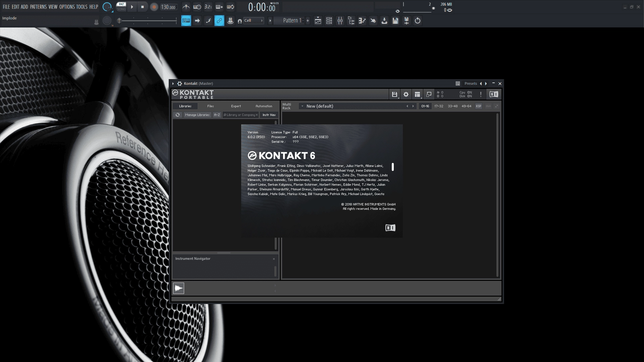The width and height of the screenshot is (644, 362).
Task: Open Kontakt wrapper settings gear
Action: coord(180,83)
